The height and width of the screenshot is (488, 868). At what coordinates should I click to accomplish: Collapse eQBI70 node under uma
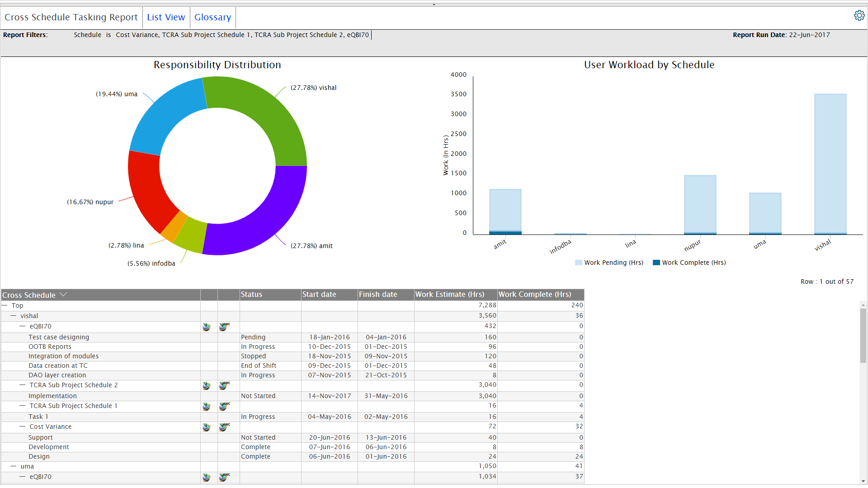pyautogui.click(x=23, y=477)
